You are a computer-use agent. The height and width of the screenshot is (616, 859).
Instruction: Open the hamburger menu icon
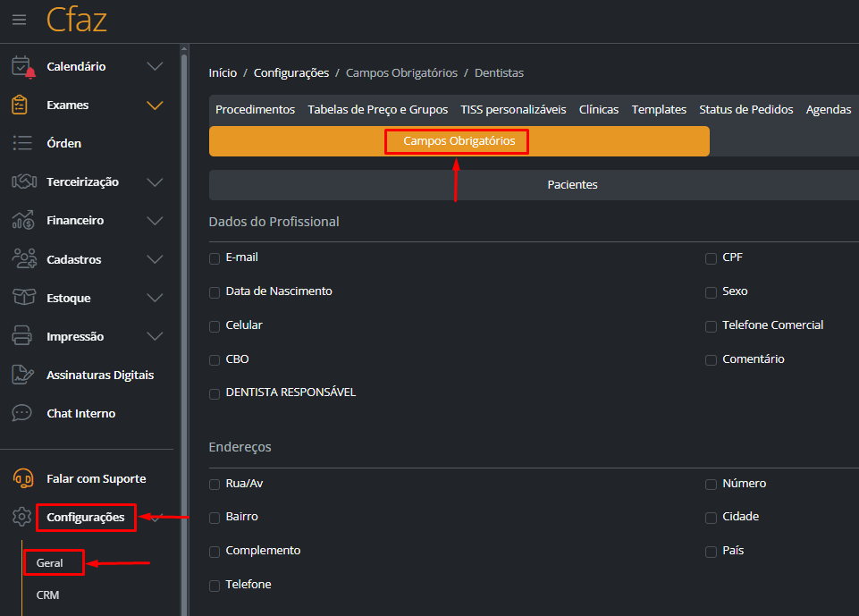[19, 20]
